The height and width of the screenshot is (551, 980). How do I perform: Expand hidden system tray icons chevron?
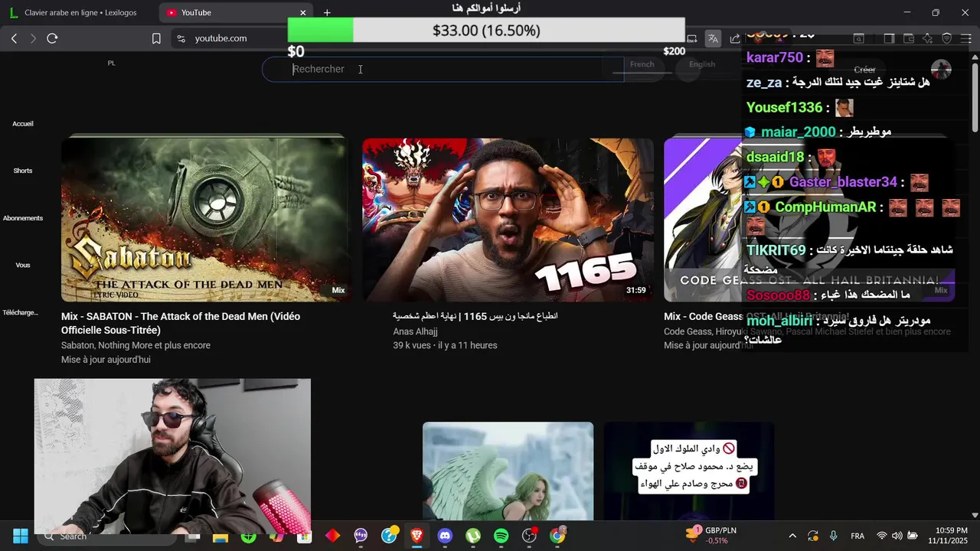[x=792, y=536]
